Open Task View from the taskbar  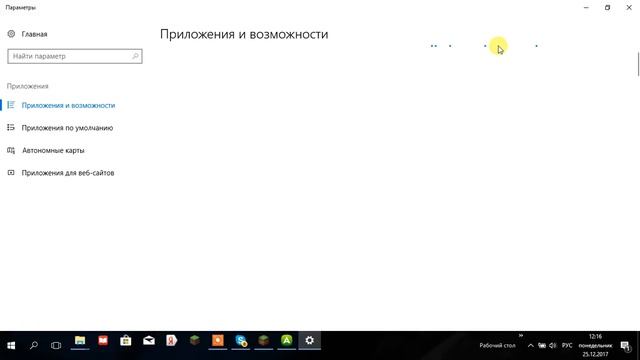56,345
